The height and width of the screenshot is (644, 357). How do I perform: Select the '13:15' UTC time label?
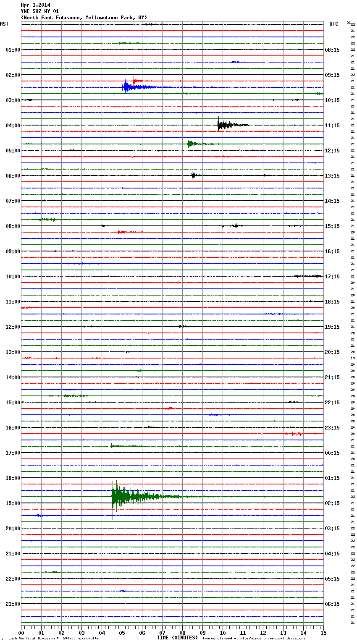(x=332, y=176)
